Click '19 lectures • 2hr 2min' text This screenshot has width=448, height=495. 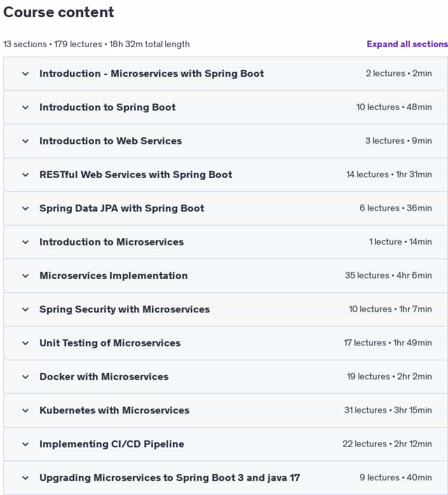(x=390, y=376)
